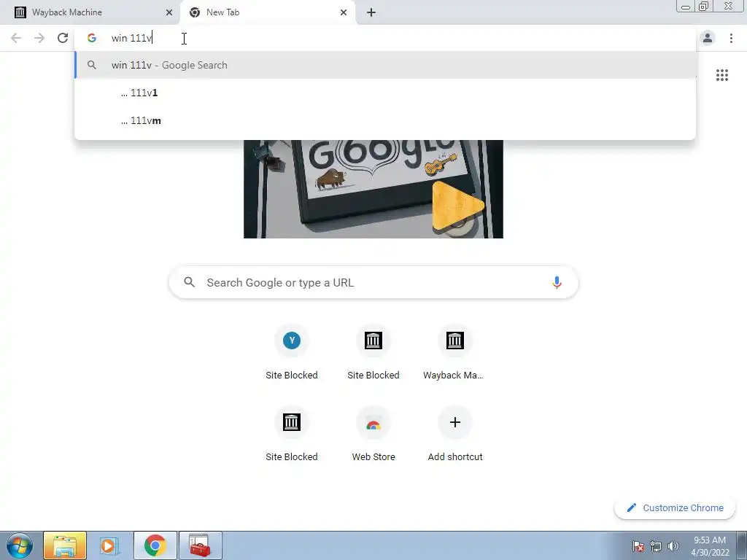Click the magnifier icon in the search box
This screenshot has width=747, height=560.
(190, 282)
